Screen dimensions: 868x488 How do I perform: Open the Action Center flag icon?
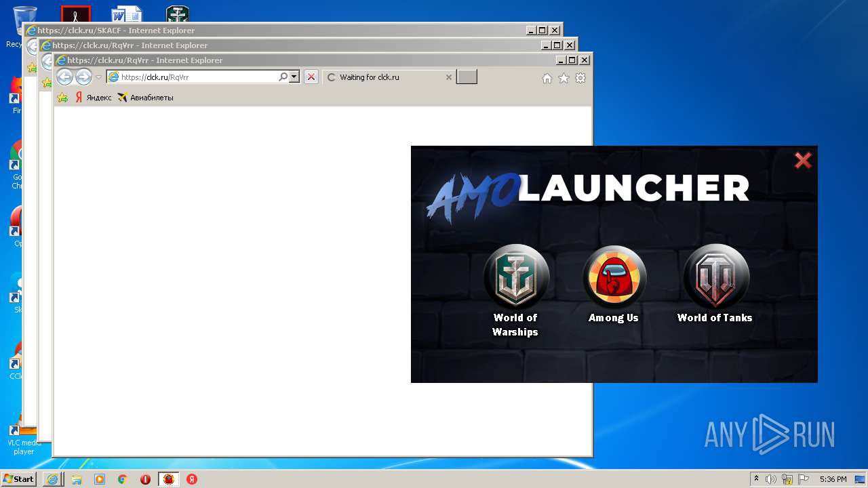click(x=804, y=479)
